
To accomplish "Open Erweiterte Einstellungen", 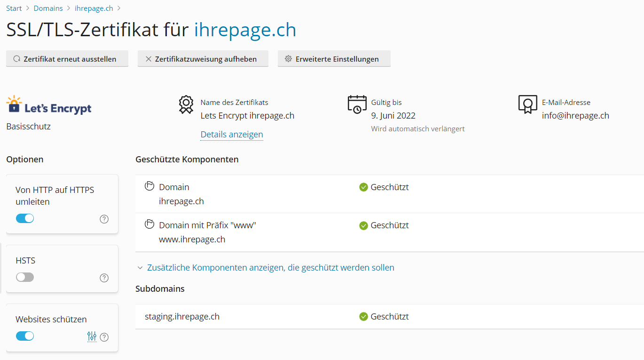I will (334, 59).
